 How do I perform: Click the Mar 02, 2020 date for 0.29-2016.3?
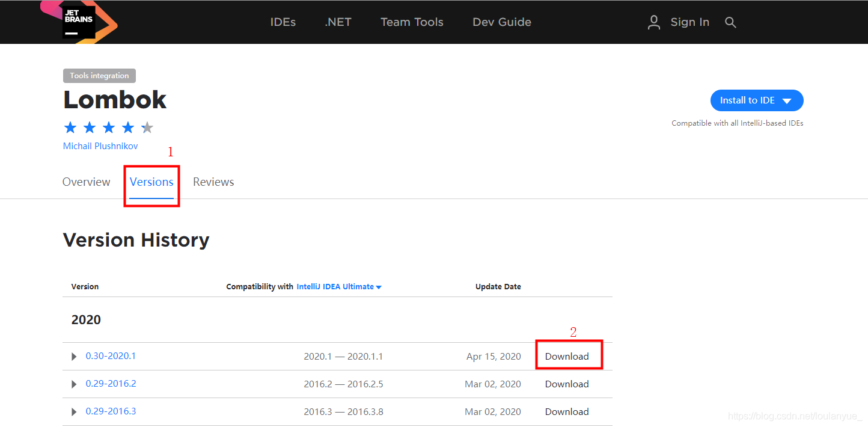click(493, 412)
